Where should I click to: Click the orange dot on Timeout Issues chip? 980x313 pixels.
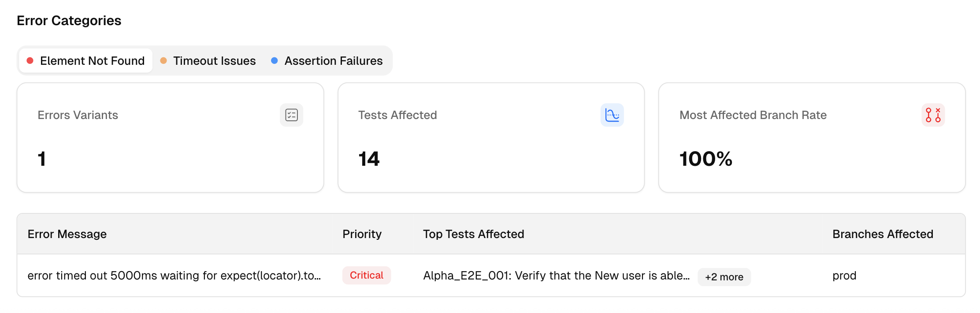(163, 60)
